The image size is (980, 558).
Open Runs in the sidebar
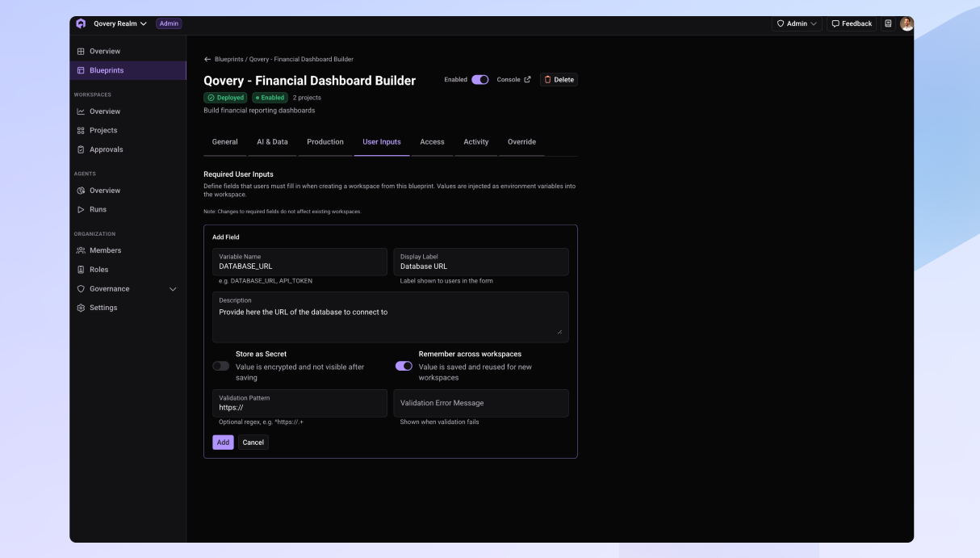tap(128, 209)
